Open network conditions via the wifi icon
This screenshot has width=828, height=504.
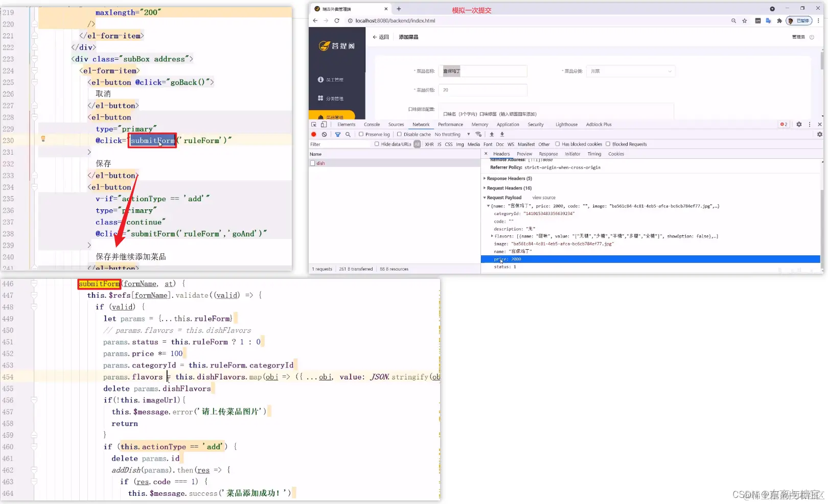(478, 135)
